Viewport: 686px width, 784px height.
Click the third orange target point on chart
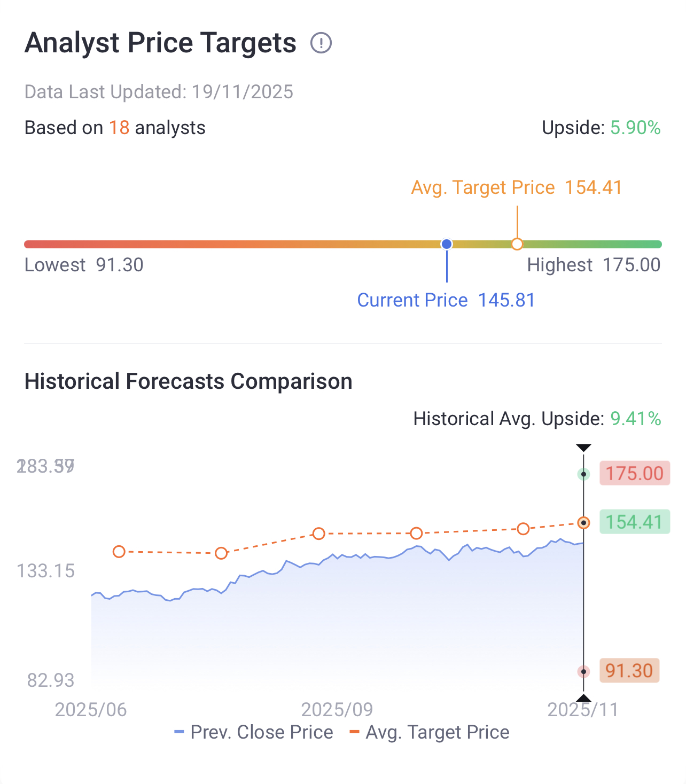(x=319, y=534)
